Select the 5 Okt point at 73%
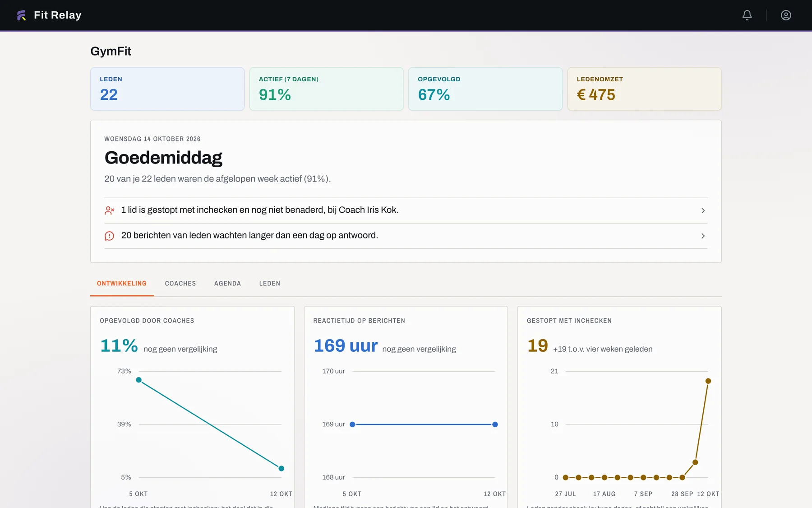Viewport: 812px width, 508px height. coord(139,380)
